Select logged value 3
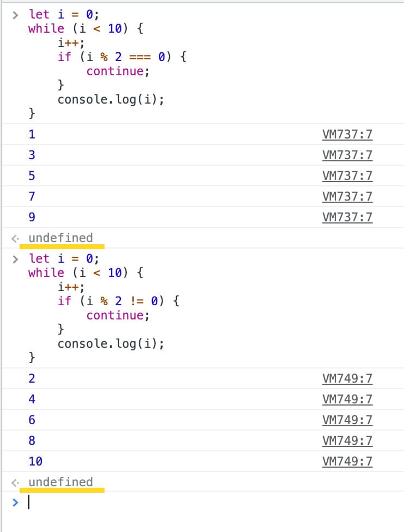 click(x=32, y=155)
